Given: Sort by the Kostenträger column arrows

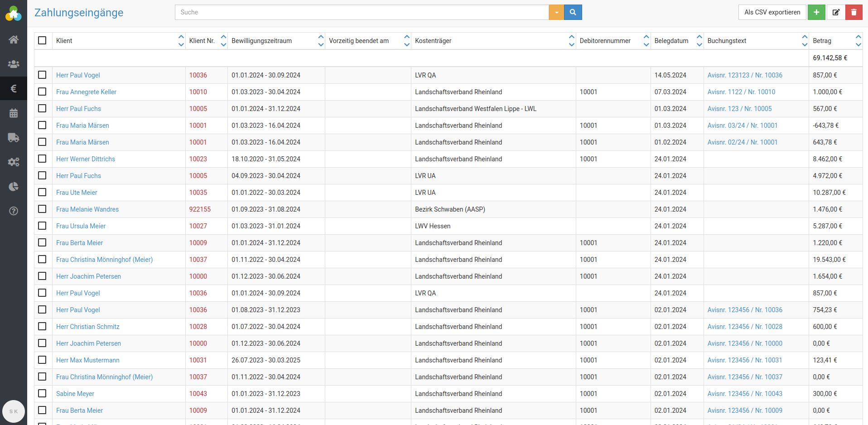Looking at the screenshot, I should [x=571, y=41].
